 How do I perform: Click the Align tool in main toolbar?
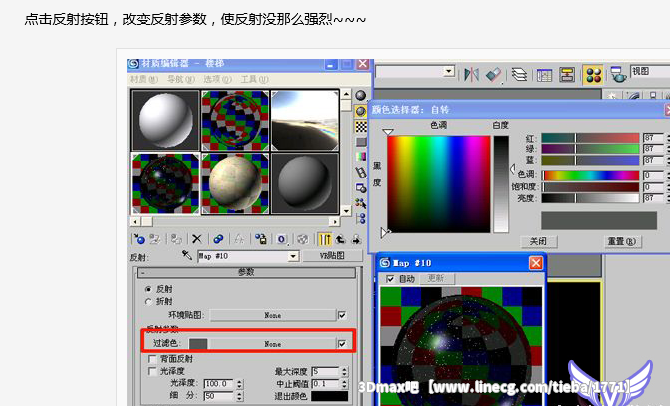(493, 75)
